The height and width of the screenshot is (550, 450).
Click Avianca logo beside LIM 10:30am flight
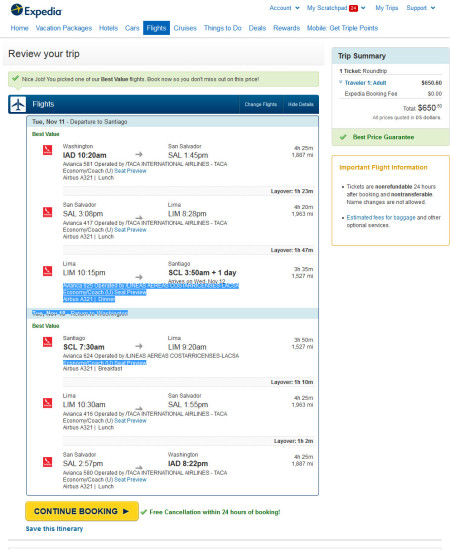(x=47, y=403)
